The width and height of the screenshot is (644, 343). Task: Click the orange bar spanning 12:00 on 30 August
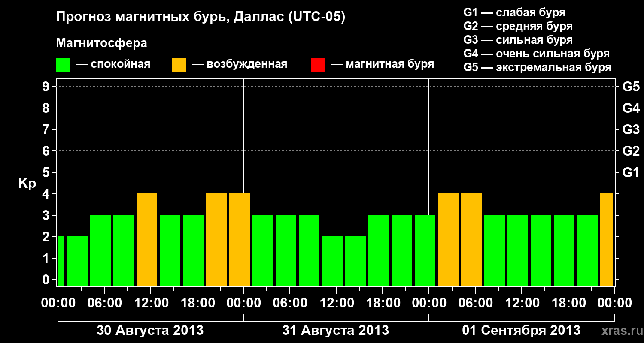click(x=147, y=240)
